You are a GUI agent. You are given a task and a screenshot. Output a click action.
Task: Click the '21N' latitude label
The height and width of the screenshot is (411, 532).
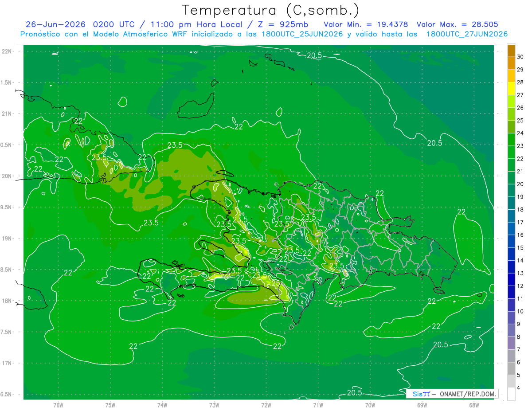pos(8,114)
